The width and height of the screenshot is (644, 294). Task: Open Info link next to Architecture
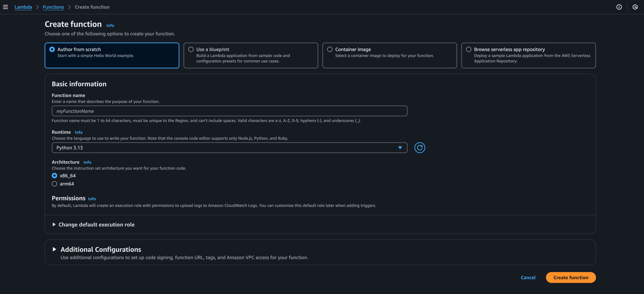tap(87, 162)
